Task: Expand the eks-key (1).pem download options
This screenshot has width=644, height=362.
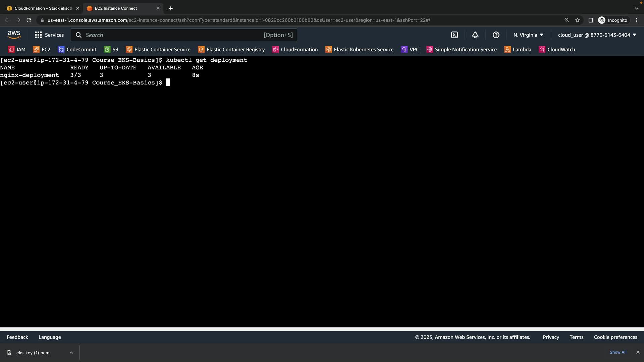Action: point(71,353)
